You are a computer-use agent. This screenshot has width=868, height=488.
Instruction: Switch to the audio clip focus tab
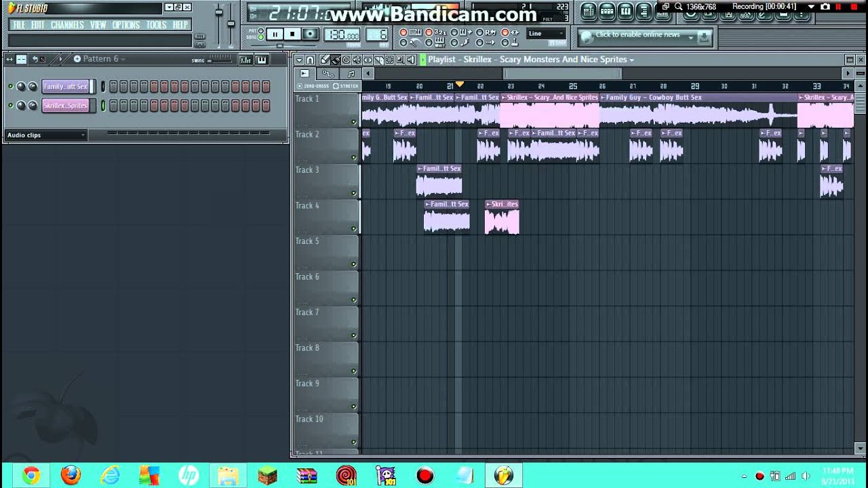click(x=304, y=73)
